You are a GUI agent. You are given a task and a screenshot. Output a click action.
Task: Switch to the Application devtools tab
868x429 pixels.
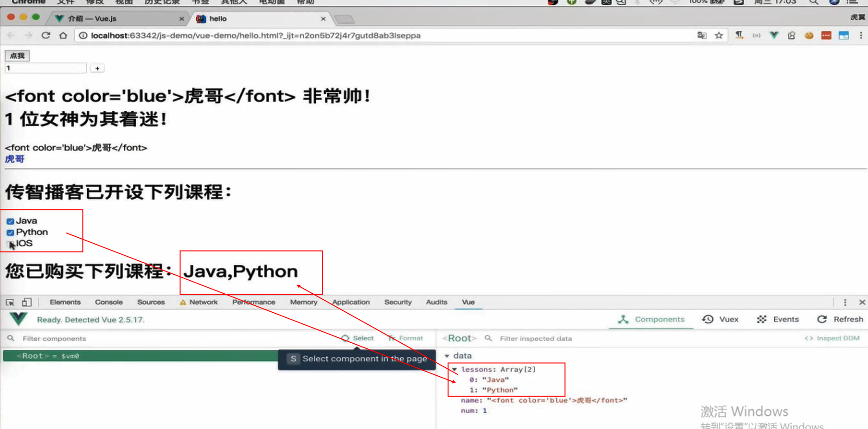(x=351, y=302)
